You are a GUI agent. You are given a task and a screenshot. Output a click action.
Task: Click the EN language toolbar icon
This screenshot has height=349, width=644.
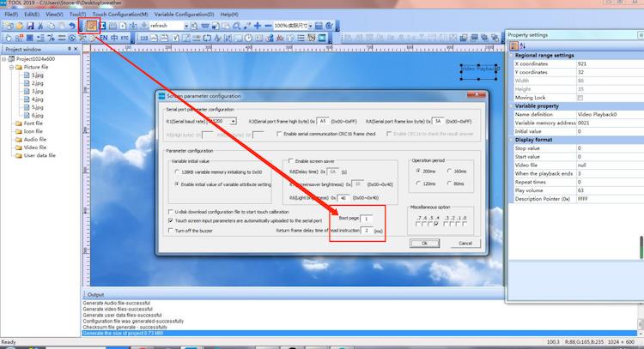103,39
